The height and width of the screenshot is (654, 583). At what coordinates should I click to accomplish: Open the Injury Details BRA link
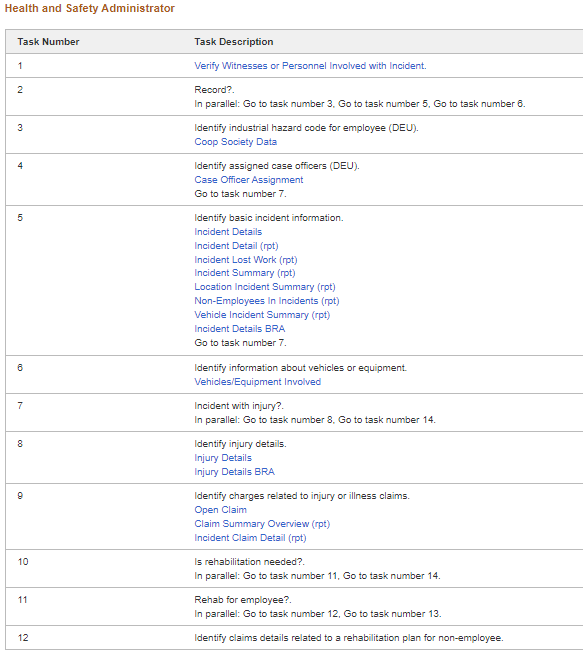[234, 472]
